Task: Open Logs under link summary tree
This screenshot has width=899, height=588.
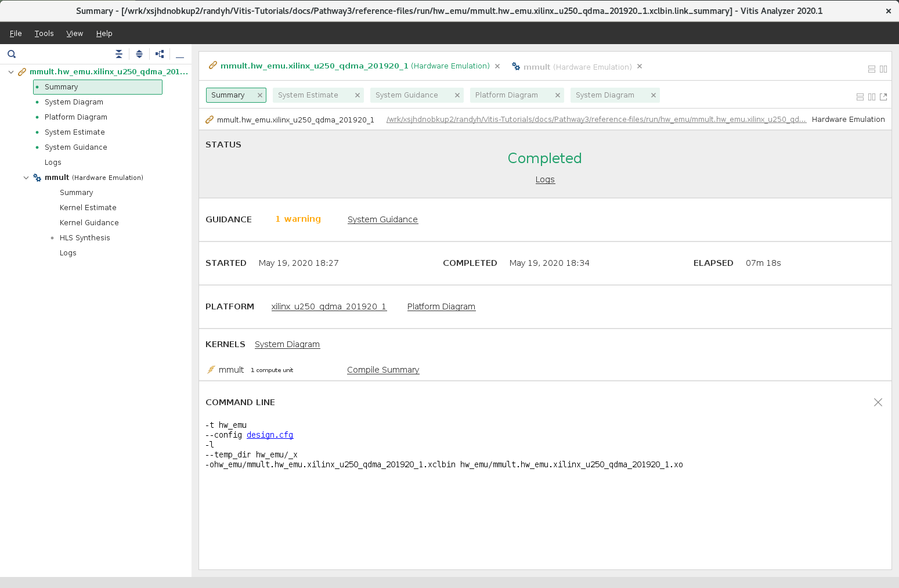Action: (53, 163)
